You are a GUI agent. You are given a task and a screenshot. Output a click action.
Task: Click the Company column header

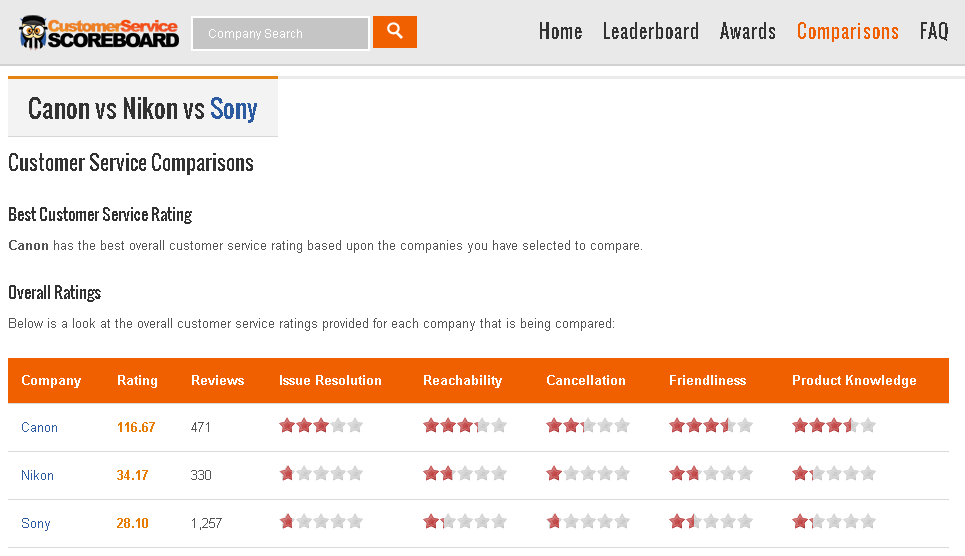pos(51,381)
